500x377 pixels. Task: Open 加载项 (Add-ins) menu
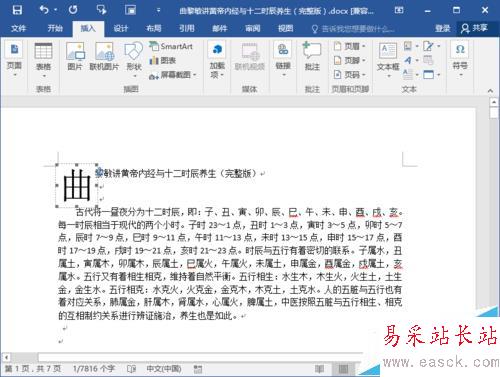tap(217, 60)
